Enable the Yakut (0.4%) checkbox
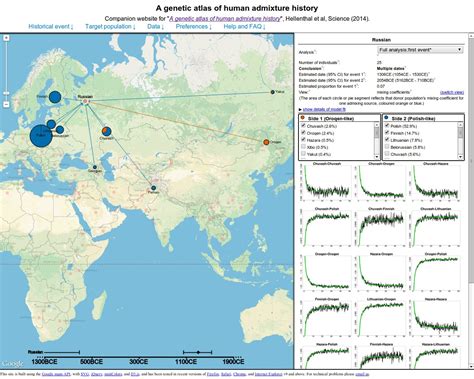Viewport: 474px width, 379px height. pyautogui.click(x=303, y=154)
